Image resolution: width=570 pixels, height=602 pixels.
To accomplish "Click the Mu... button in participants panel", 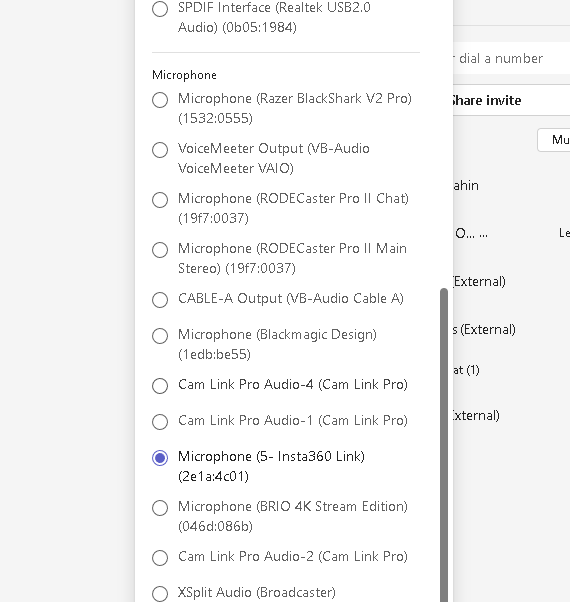I will [554, 140].
